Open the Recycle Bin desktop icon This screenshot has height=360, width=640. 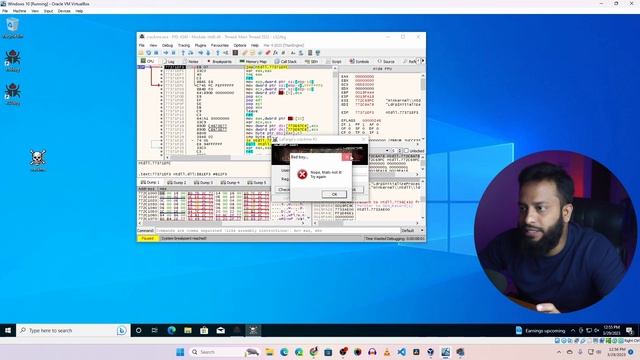(x=13, y=28)
